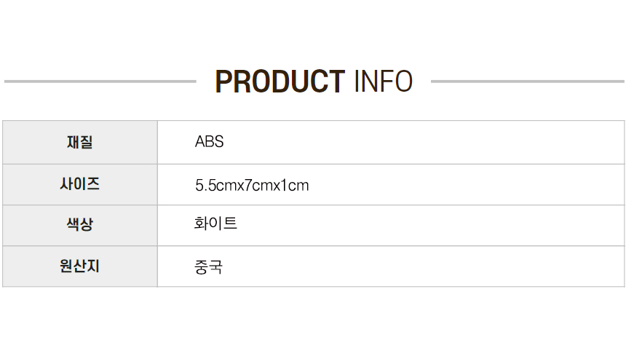Click the PRODUCT INFO heading
The image size is (626, 364).
pos(314,82)
